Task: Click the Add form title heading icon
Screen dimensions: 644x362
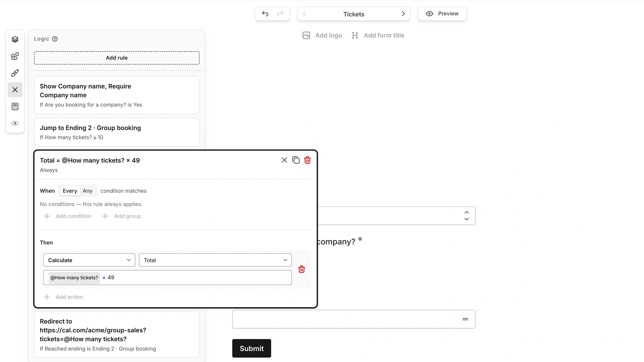Action: point(355,35)
